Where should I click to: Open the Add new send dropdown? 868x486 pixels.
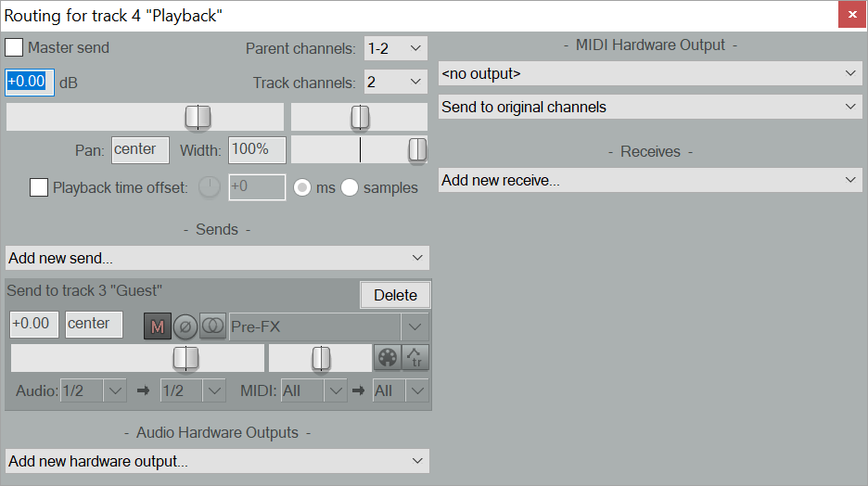(x=217, y=258)
